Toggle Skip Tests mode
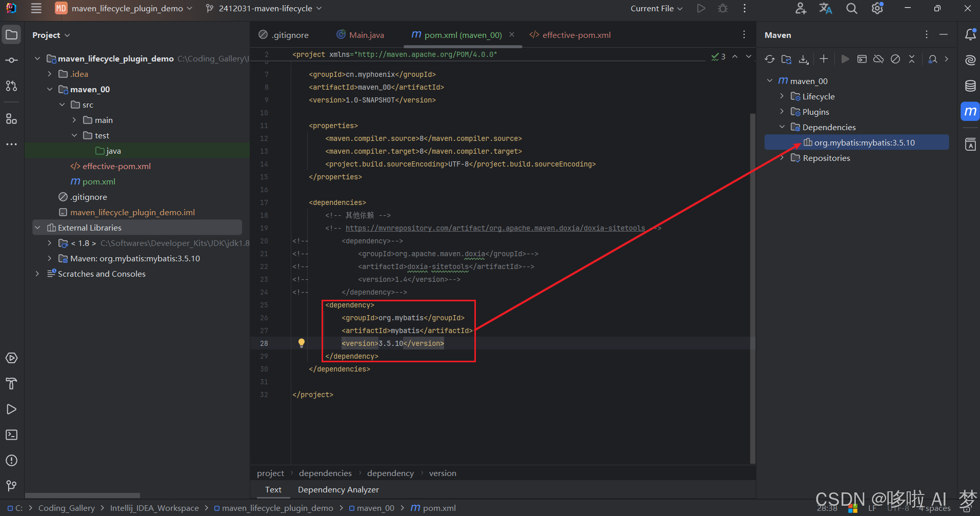 (895, 59)
